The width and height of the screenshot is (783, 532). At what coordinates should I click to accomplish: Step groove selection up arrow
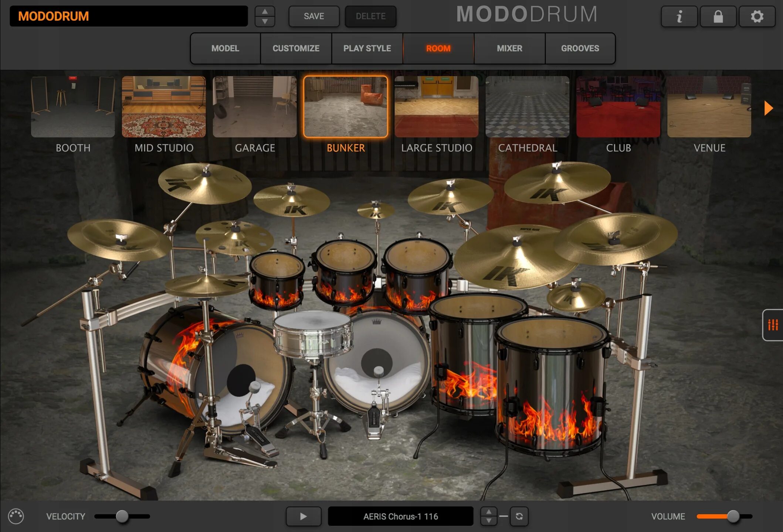(489, 512)
